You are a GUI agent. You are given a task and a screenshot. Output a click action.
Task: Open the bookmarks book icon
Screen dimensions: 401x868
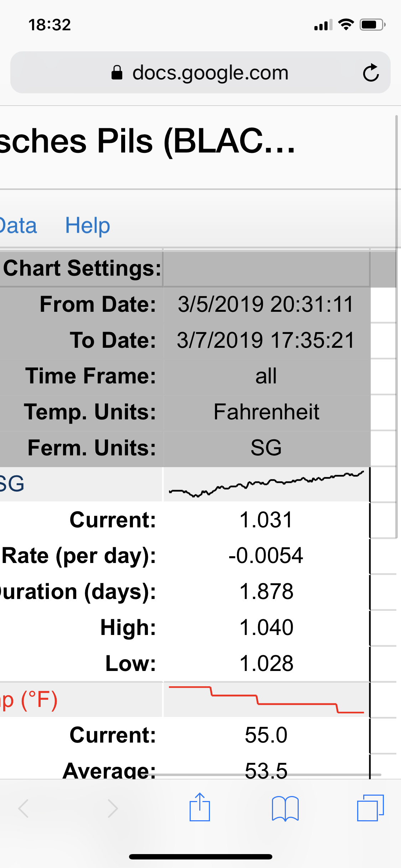285,808
